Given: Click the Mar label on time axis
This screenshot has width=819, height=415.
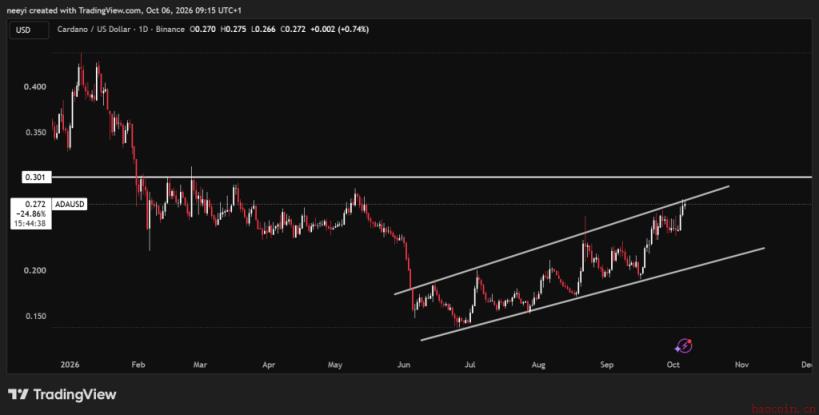Looking at the screenshot, I should (x=200, y=365).
